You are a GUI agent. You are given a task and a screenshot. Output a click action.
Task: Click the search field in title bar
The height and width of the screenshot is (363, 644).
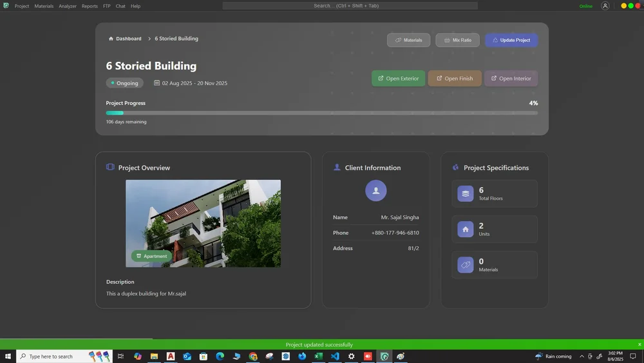click(350, 6)
